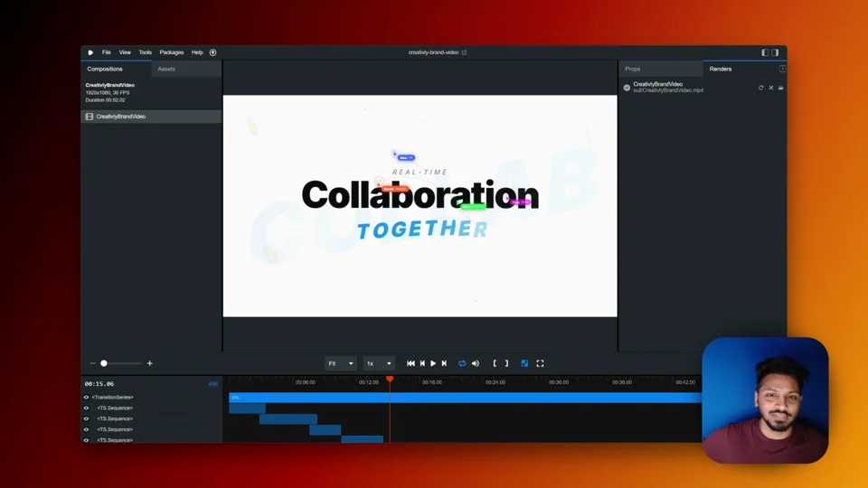Click the 00:30.00 mark on timeline ruler
Image resolution: width=868 pixels, height=488 pixels.
pos(559,382)
